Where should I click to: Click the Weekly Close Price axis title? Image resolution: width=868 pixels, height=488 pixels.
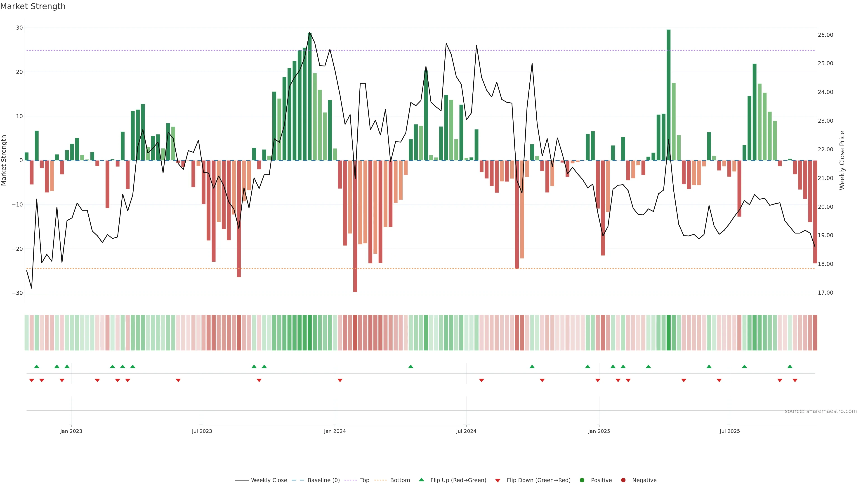point(842,160)
